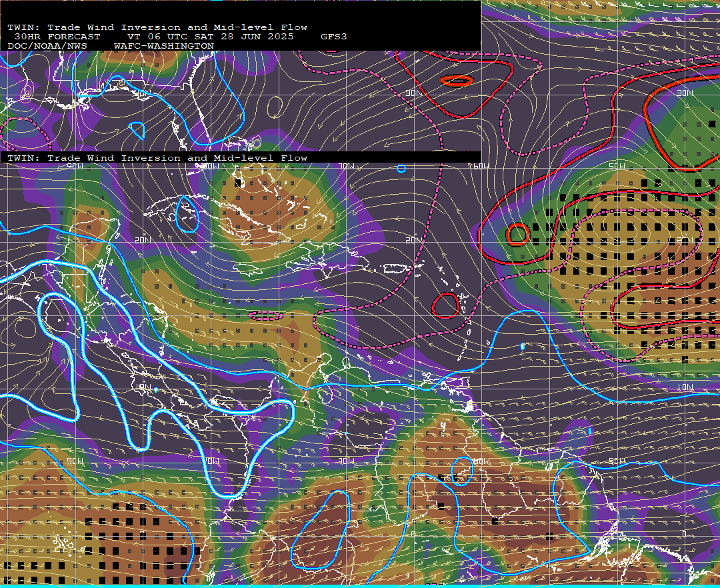Image resolution: width=720 pixels, height=588 pixels.
Task: Click the 50W label in the lower longitude row
Action: coord(617,461)
